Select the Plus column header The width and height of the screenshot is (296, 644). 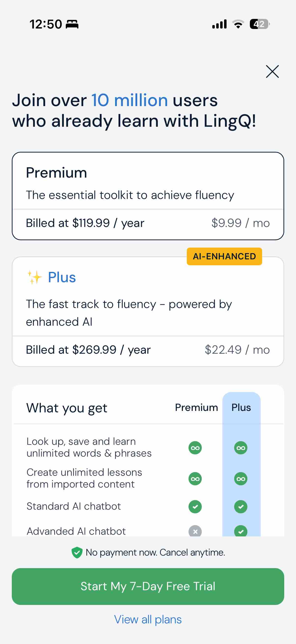pyautogui.click(x=241, y=407)
